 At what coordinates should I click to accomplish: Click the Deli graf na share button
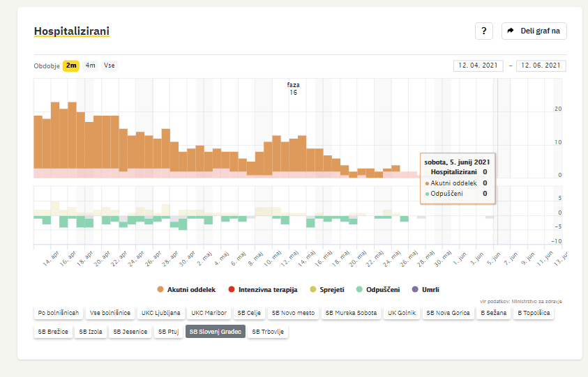(534, 31)
